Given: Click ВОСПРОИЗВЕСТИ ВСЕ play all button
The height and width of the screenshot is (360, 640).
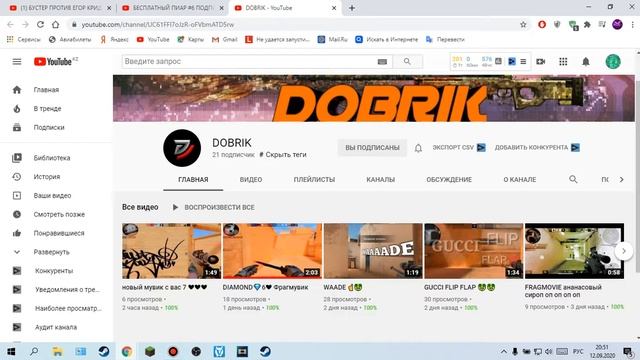Looking at the screenshot, I should pos(213,207).
